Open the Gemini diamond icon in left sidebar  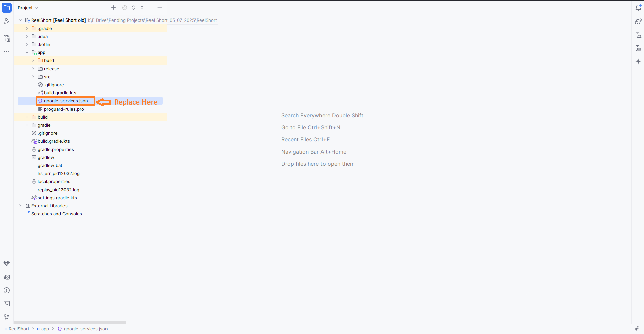pos(7,263)
